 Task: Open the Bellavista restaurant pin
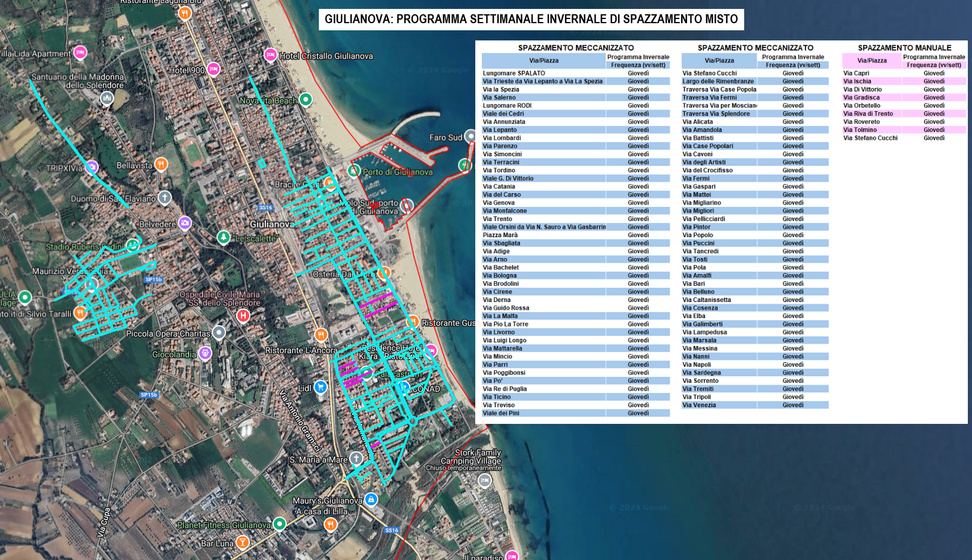point(161,164)
